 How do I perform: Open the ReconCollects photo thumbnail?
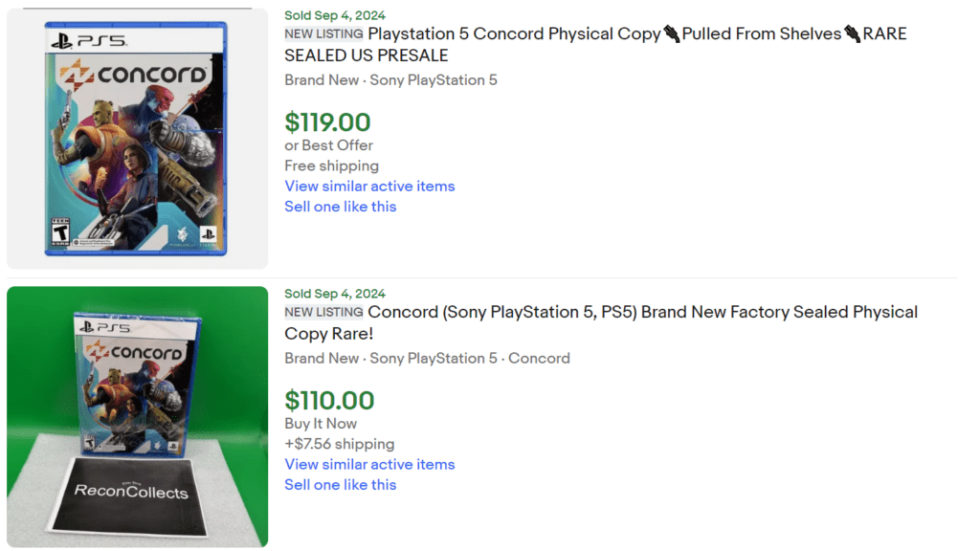pyautogui.click(x=137, y=415)
